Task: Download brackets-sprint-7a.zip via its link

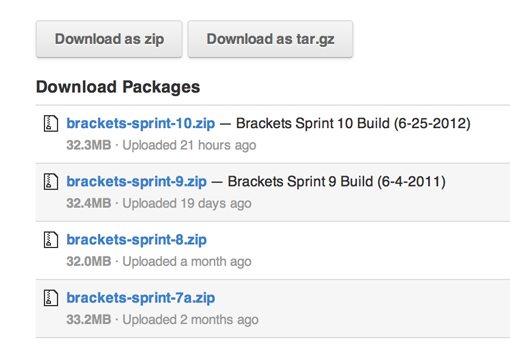Action: (x=141, y=298)
